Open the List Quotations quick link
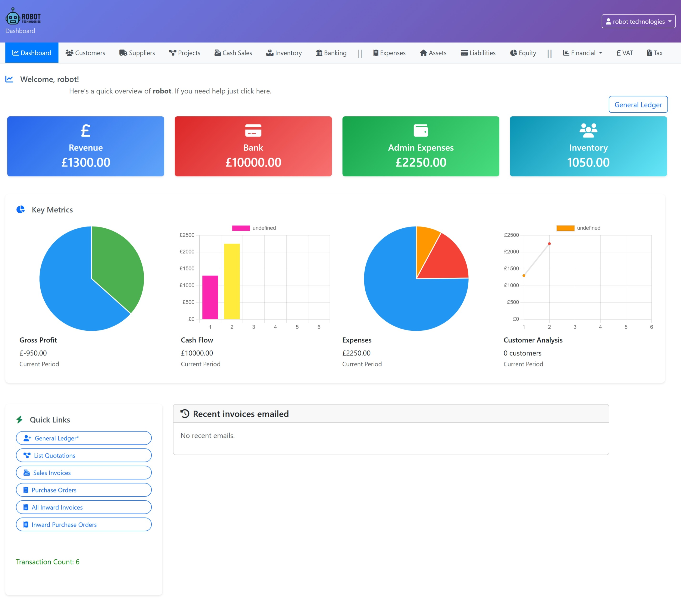The image size is (681, 616). (x=84, y=455)
